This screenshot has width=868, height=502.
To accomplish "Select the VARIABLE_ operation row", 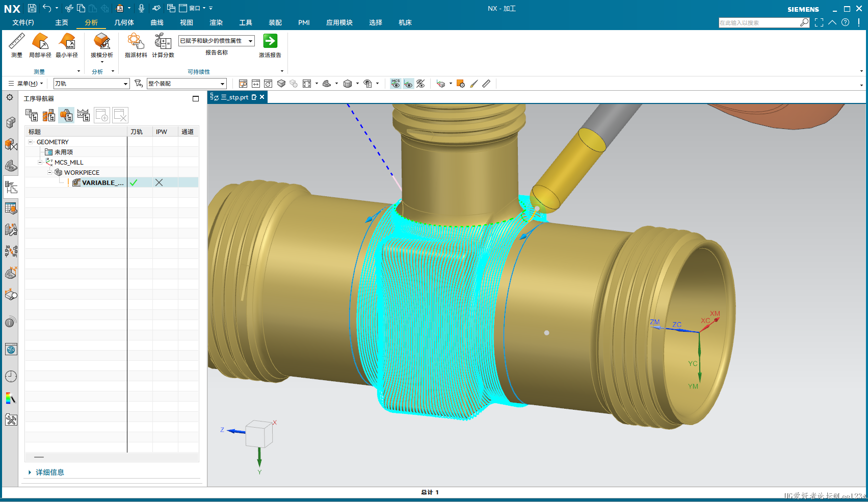I will [112, 182].
